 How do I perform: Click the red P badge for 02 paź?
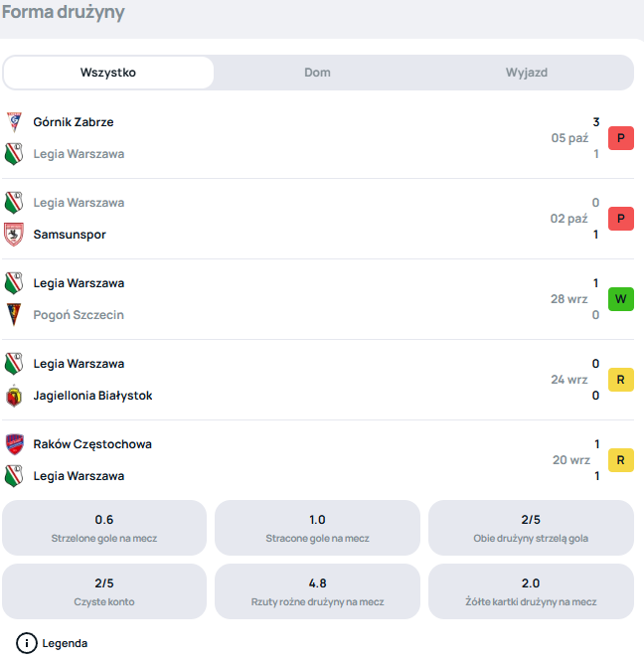[620, 219]
